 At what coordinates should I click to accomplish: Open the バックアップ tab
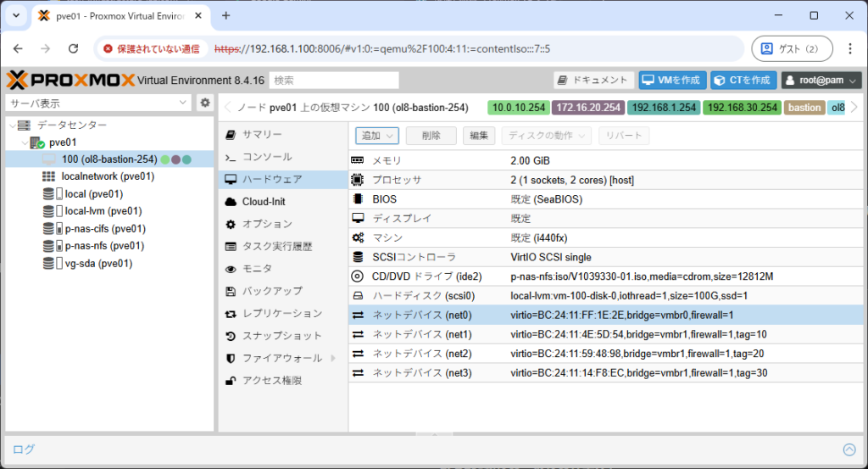(x=283, y=291)
